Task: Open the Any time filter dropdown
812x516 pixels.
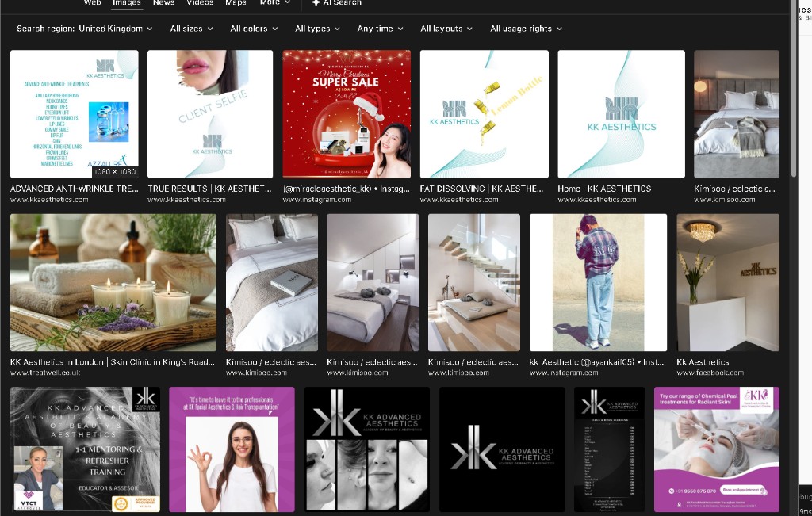Action: (380, 29)
